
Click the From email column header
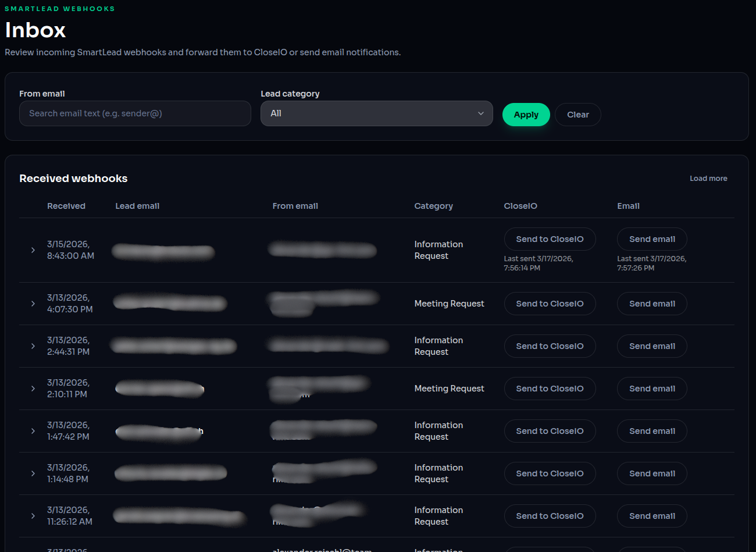(295, 206)
